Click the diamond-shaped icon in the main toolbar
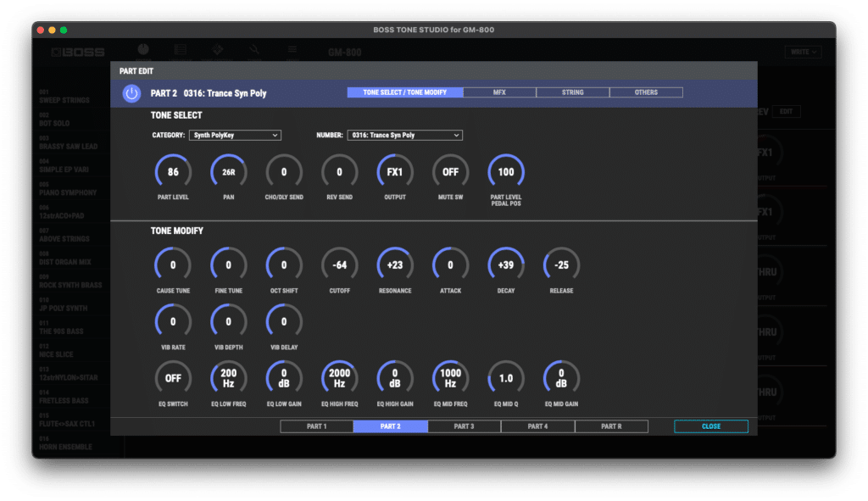This screenshot has height=501, width=868. [218, 50]
